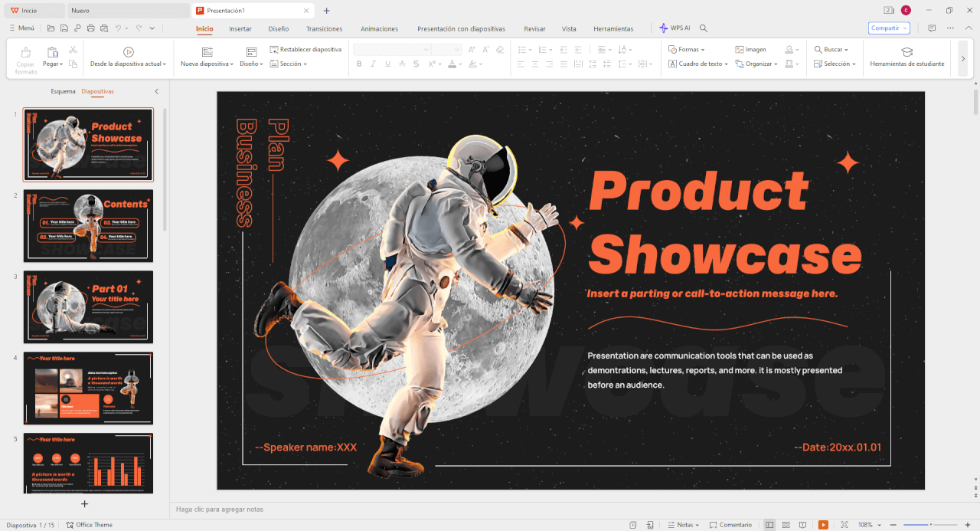980x531 pixels.
Task: Select the Esquema tab in the sidebar
Action: (x=63, y=91)
